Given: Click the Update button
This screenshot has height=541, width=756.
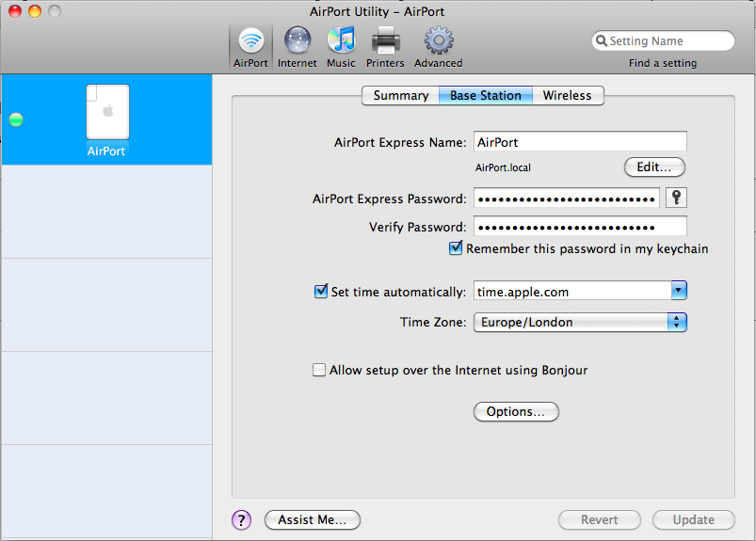Looking at the screenshot, I should (693, 519).
